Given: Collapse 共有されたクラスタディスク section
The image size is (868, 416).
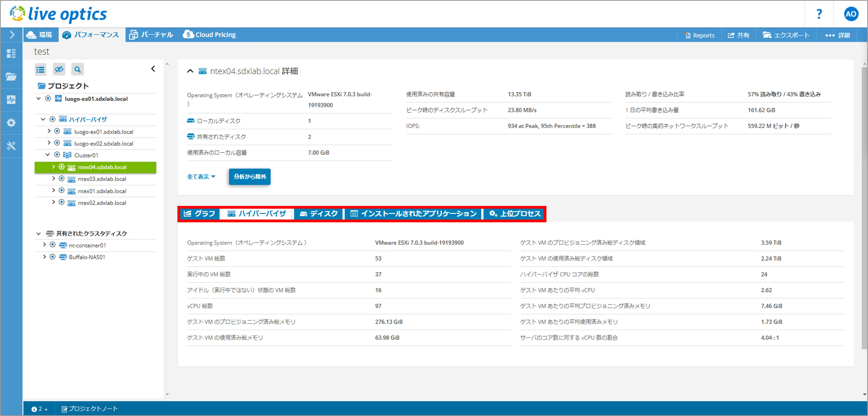Looking at the screenshot, I should pyautogui.click(x=38, y=233).
